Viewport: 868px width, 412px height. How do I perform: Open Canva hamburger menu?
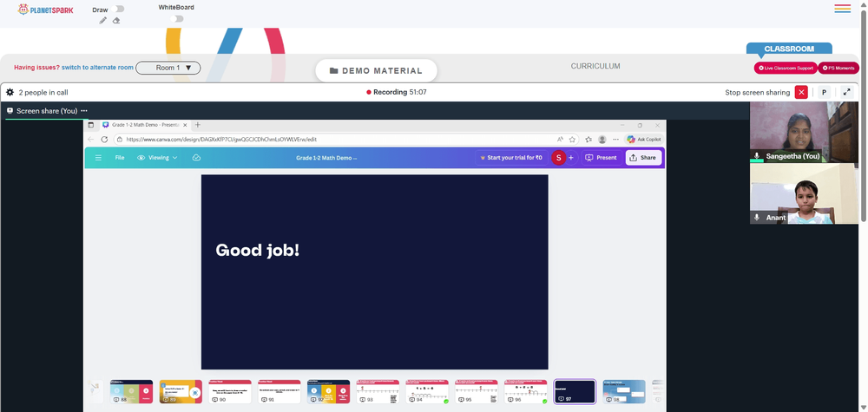[x=99, y=158]
